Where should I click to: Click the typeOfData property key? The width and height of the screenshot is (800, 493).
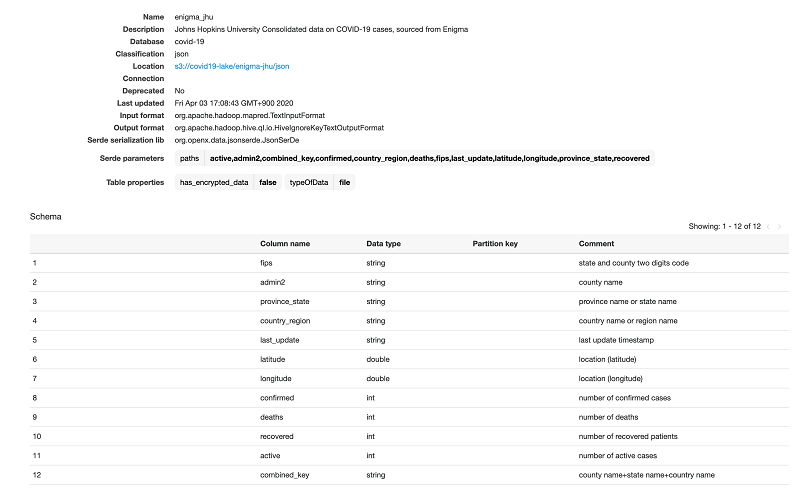(x=309, y=183)
